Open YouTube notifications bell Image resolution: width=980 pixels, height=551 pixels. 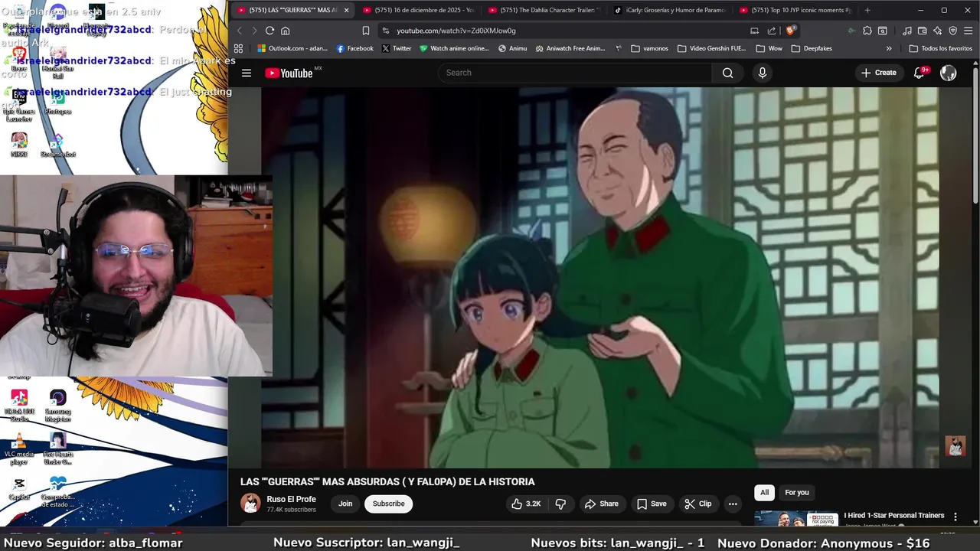click(920, 73)
